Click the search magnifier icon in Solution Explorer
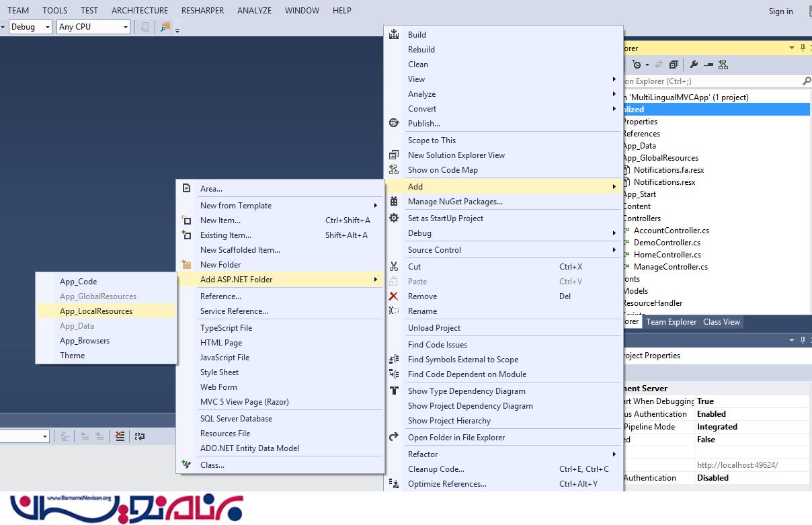Viewport: 812px width, 525px height. [807, 81]
